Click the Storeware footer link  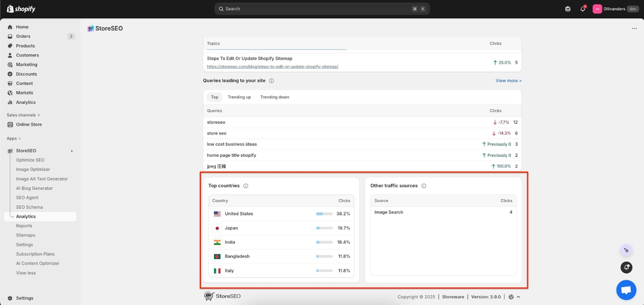[453, 297]
